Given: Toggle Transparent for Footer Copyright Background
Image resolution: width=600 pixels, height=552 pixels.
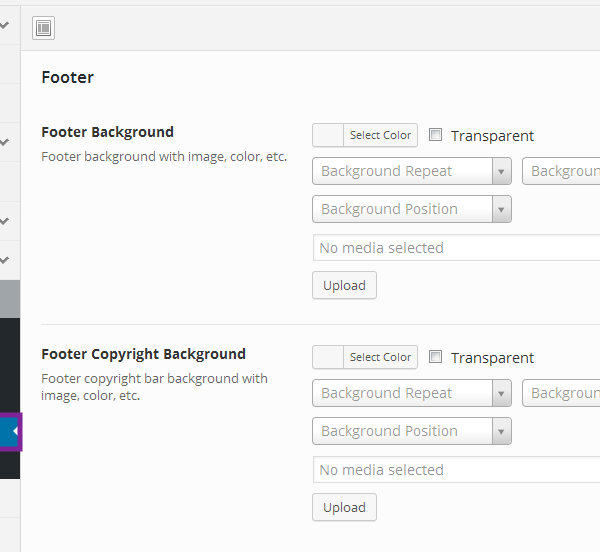Looking at the screenshot, I should coord(436,357).
